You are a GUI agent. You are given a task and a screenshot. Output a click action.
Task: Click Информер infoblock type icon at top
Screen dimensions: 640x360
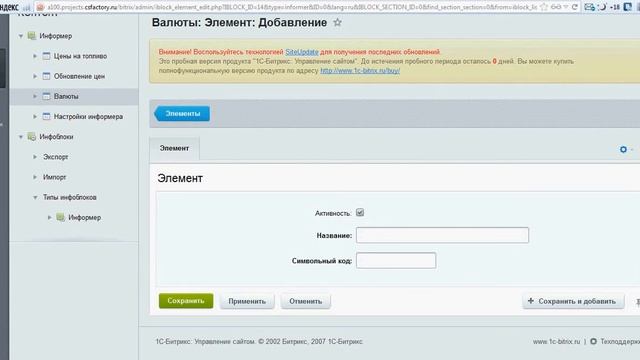[31, 36]
